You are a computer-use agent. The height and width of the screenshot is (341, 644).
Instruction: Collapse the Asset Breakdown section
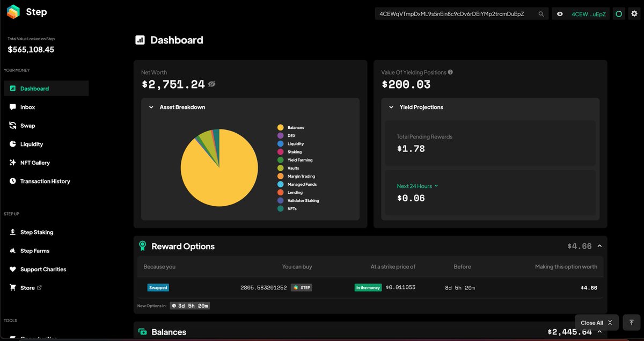(x=151, y=107)
